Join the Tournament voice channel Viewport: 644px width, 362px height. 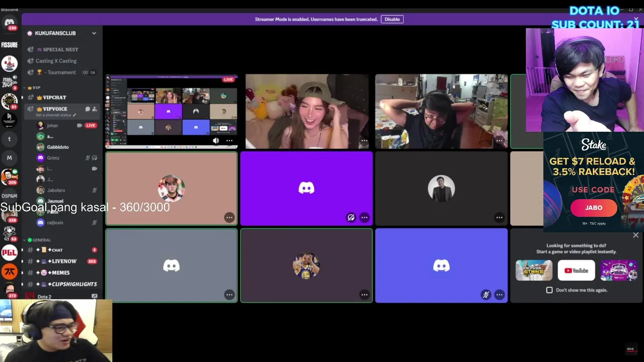coord(62,72)
